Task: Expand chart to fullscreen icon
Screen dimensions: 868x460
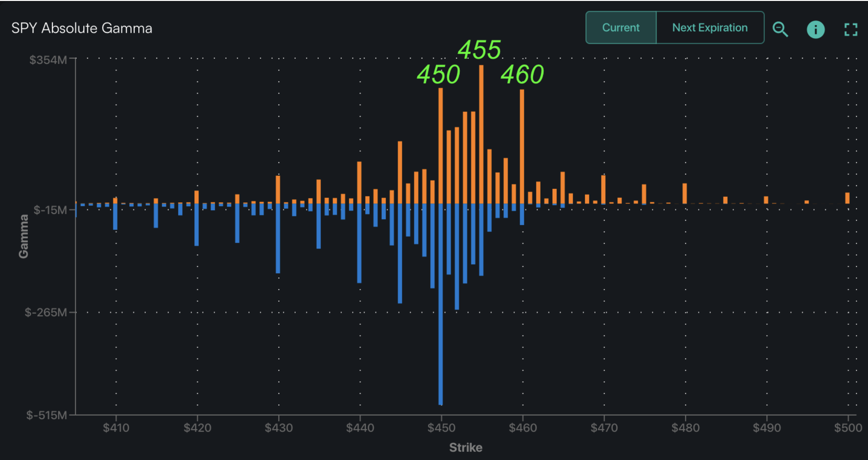Action: pyautogui.click(x=850, y=29)
